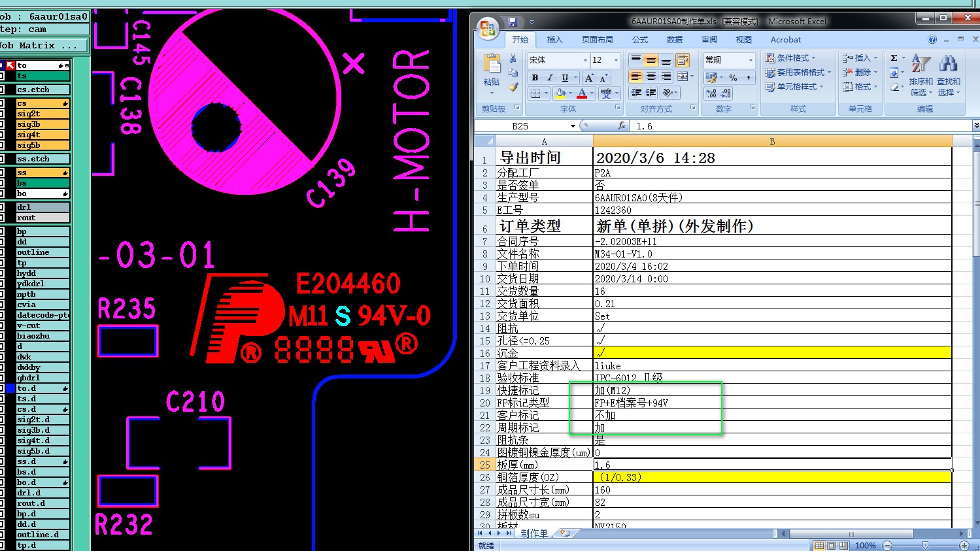Decrease decimal places
This screenshot has height=551, width=980.
point(726,93)
